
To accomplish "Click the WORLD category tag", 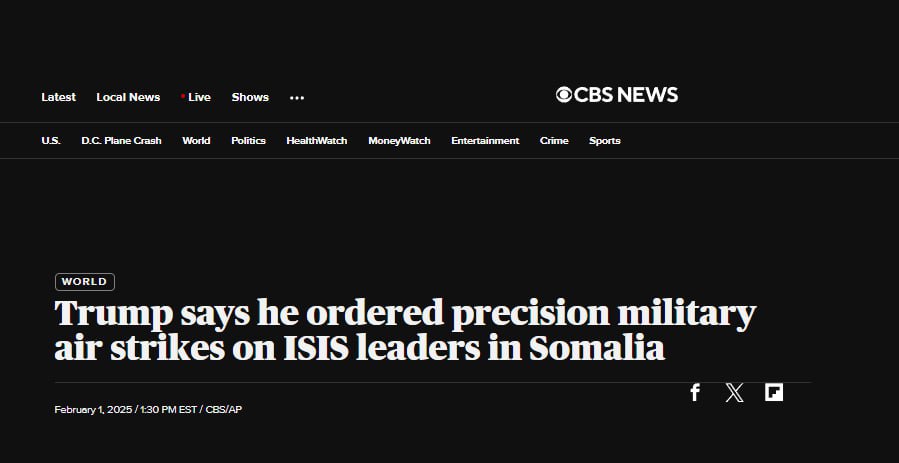I will tap(85, 282).
